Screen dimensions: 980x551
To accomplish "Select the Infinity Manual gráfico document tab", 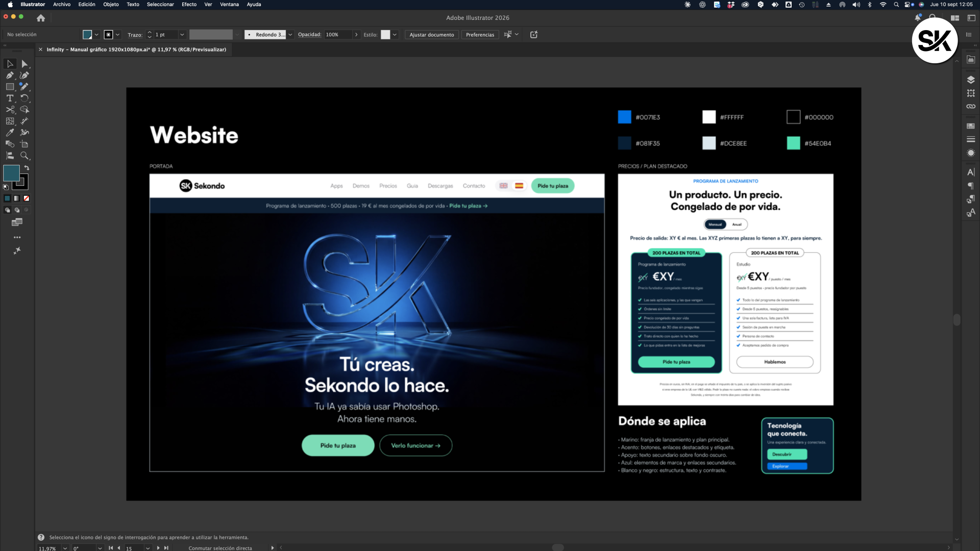I will pos(136,49).
